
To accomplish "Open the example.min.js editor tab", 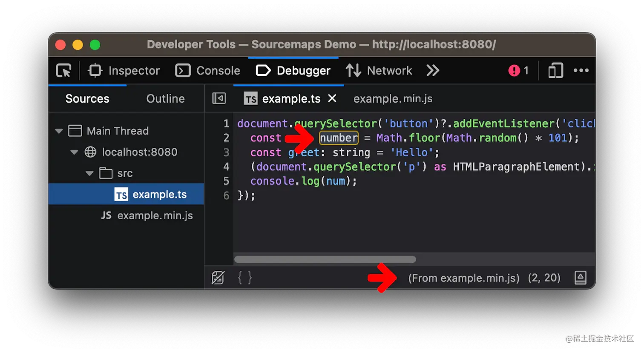I will [x=393, y=99].
